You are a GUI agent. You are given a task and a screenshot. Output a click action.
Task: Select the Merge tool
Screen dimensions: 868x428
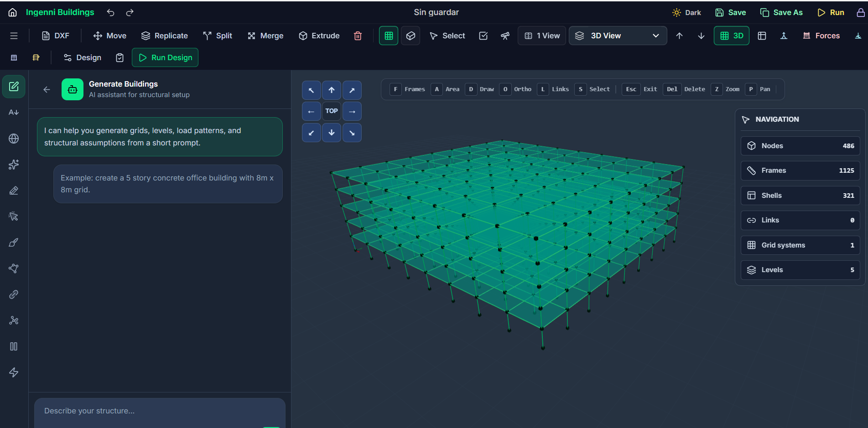(x=265, y=36)
